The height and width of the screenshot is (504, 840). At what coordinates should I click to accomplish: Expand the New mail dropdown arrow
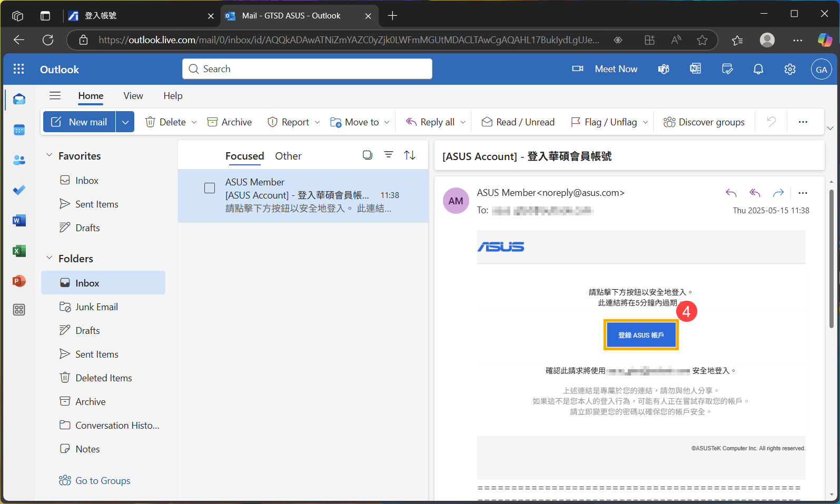tap(125, 122)
